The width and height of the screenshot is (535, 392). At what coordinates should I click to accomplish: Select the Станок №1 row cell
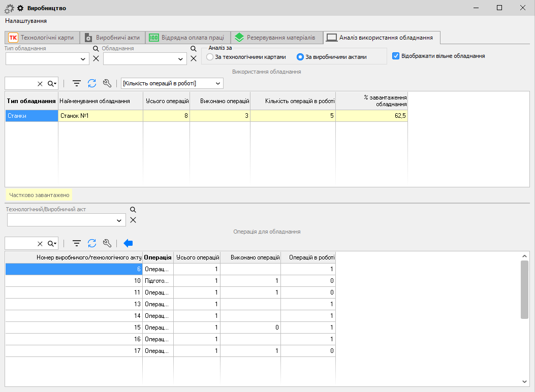point(100,116)
